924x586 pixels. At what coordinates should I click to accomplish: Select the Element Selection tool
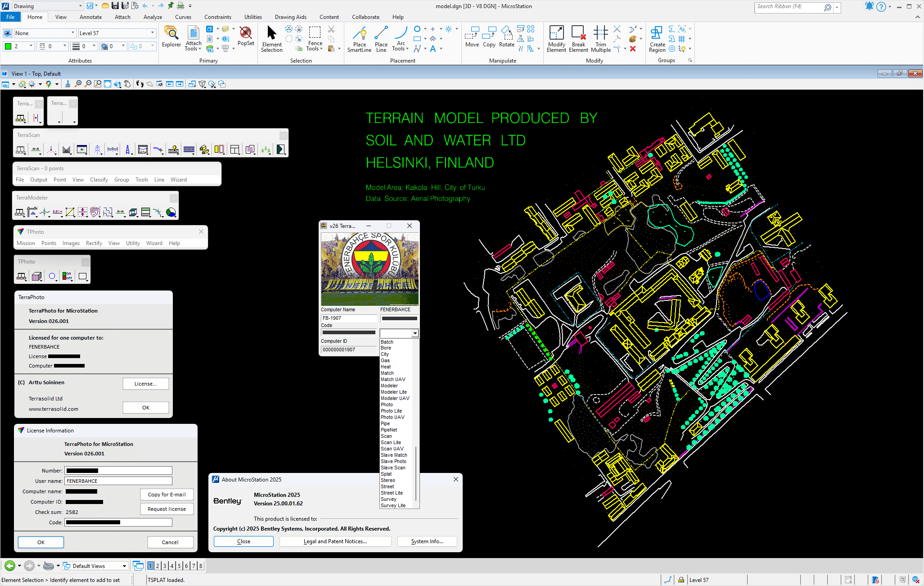click(x=271, y=38)
